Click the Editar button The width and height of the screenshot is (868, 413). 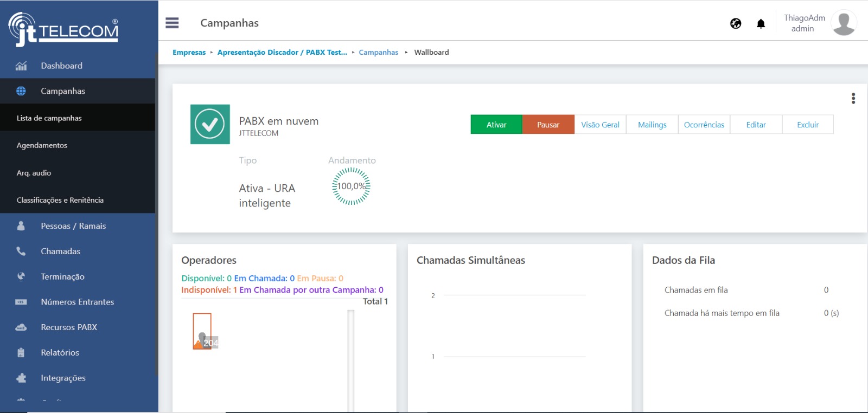[756, 124]
